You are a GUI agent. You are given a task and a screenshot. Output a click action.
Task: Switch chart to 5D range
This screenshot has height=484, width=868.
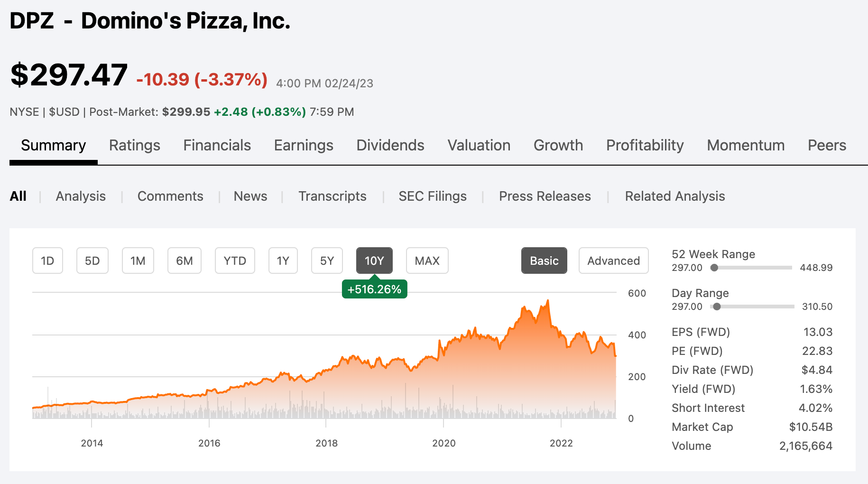pyautogui.click(x=92, y=261)
